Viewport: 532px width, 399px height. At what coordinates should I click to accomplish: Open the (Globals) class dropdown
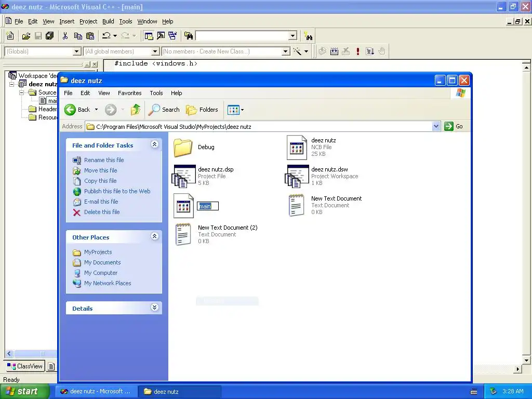point(77,51)
